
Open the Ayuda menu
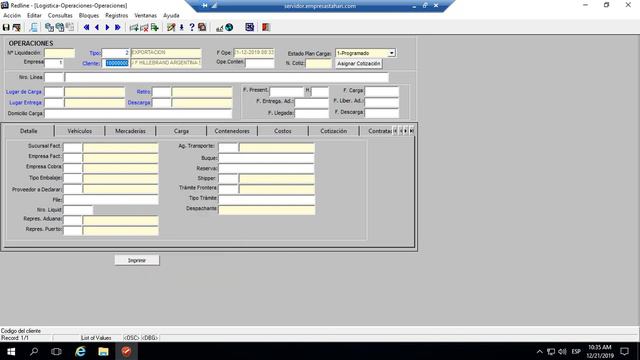pos(171,16)
